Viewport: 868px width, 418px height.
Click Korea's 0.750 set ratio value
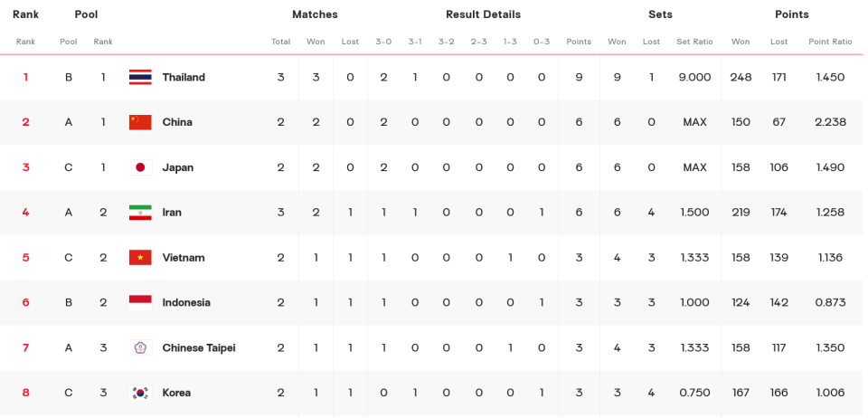point(694,393)
